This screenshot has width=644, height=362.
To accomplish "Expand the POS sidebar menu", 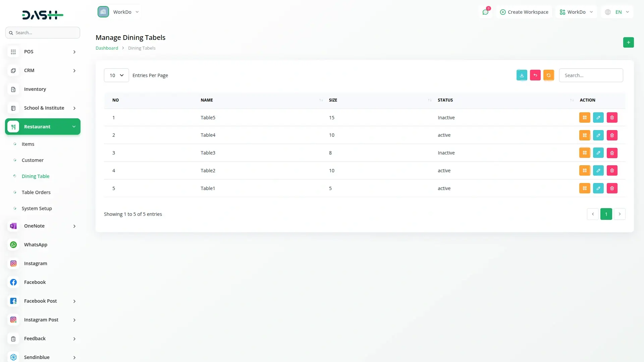I will [x=43, y=52].
